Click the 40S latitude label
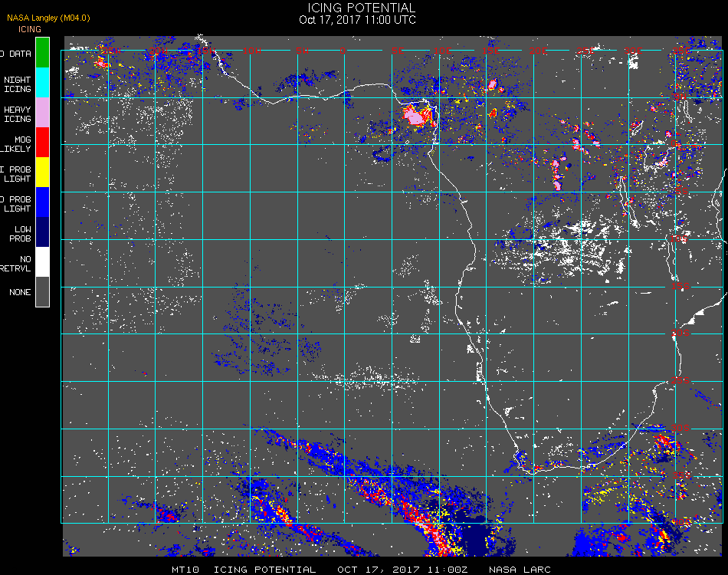Screen dimensions: 728x575 tap(681, 523)
